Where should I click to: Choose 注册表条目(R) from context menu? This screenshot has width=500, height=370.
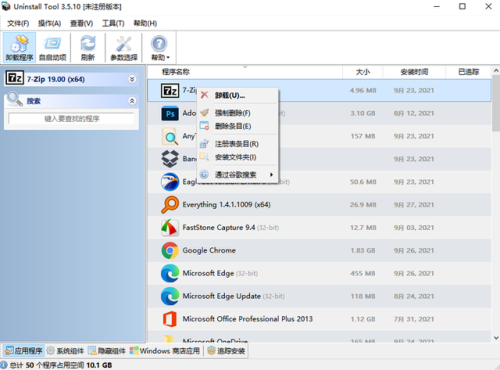(238, 144)
